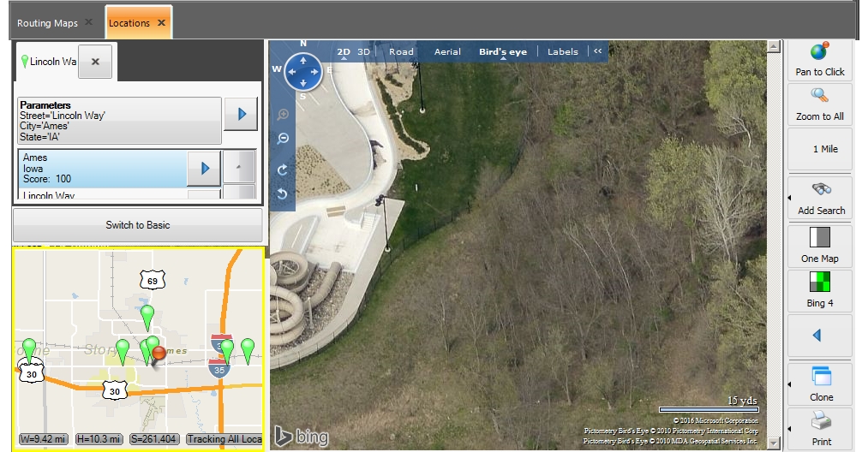Collapse the map toolbar with the chevrons
The height and width of the screenshot is (452, 868).
[x=597, y=51]
